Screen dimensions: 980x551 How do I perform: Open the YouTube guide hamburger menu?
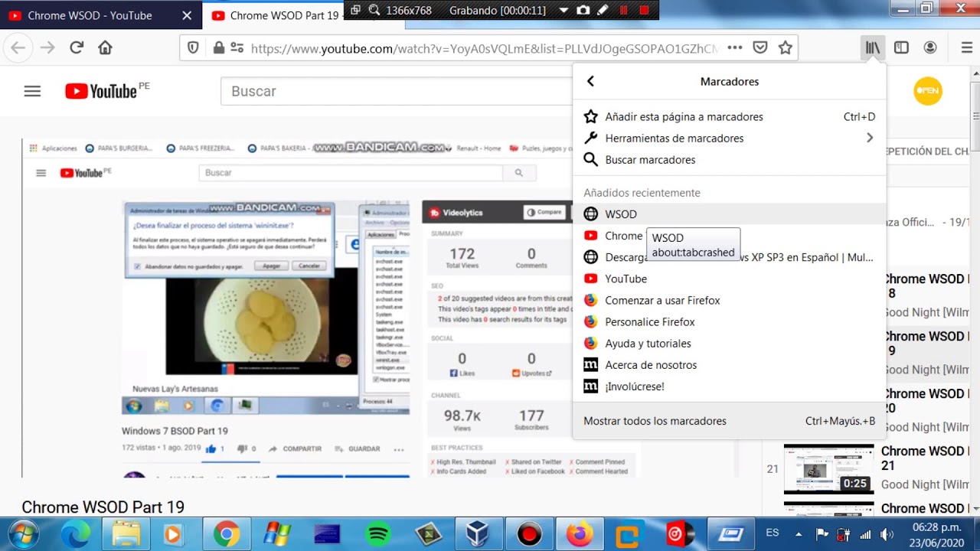[x=32, y=91]
